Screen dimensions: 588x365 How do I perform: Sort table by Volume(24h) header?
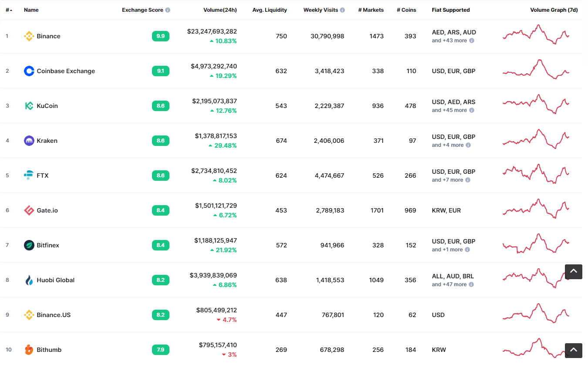[x=220, y=10]
